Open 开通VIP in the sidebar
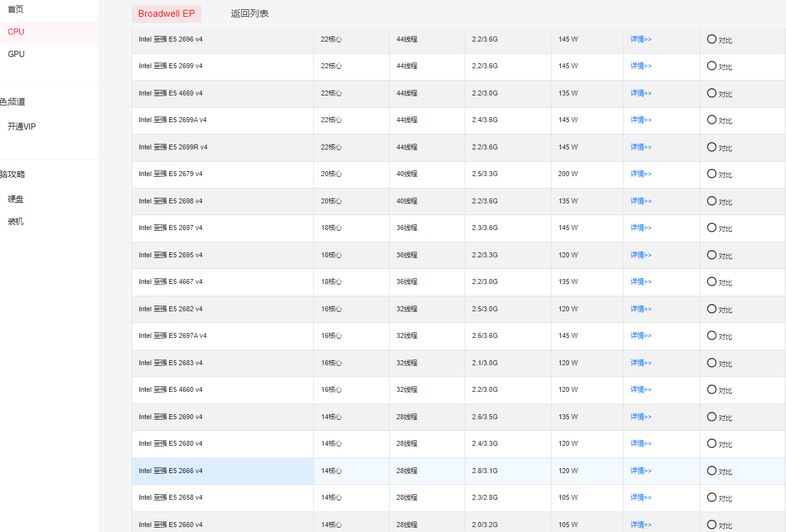 [x=22, y=126]
